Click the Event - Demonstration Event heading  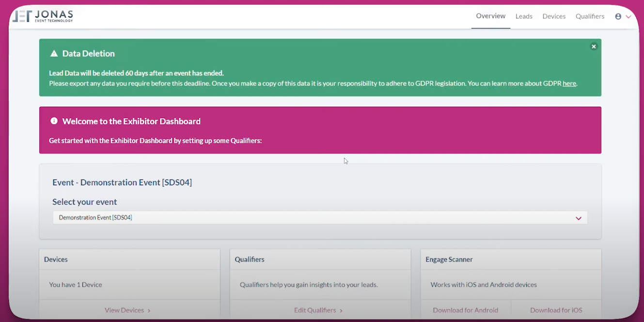coord(122,182)
